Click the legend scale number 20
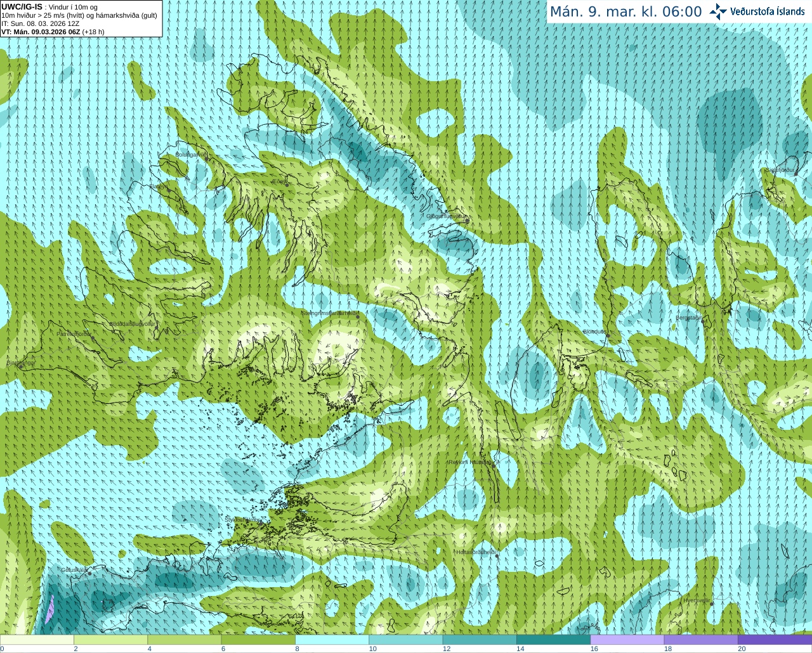This screenshot has width=812, height=653. point(742,649)
